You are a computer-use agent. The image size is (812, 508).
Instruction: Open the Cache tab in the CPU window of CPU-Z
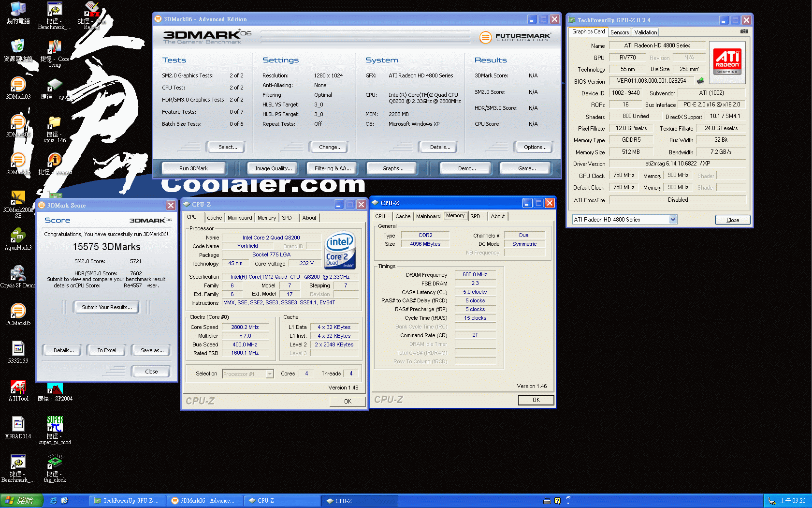coord(214,218)
